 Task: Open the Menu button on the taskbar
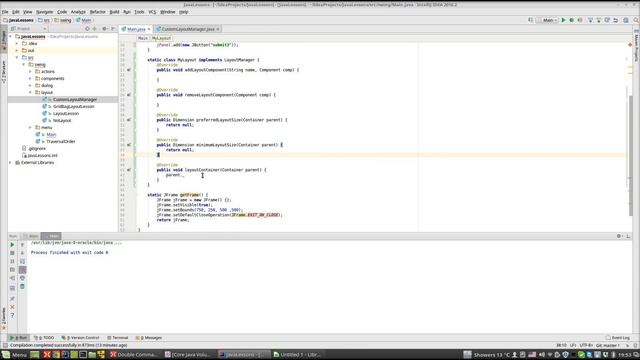14,355
